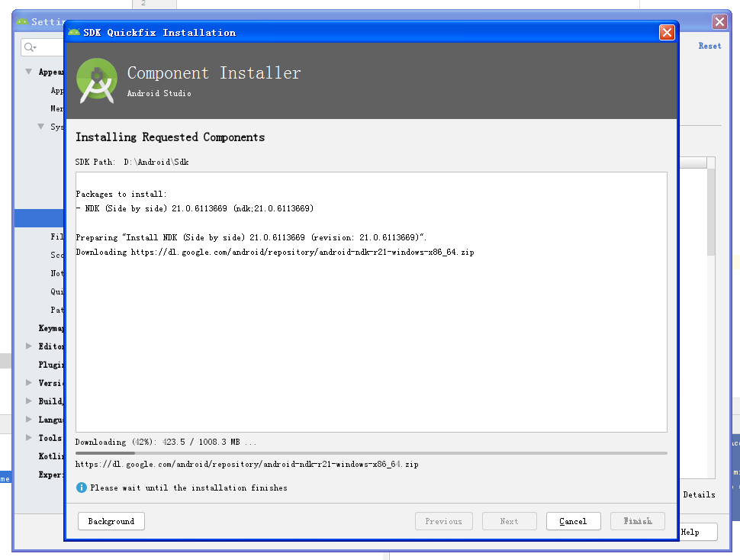Image resolution: width=740 pixels, height=560 pixels.
Task: Expand the Build node in Settings
Action: tap(29, 401)
